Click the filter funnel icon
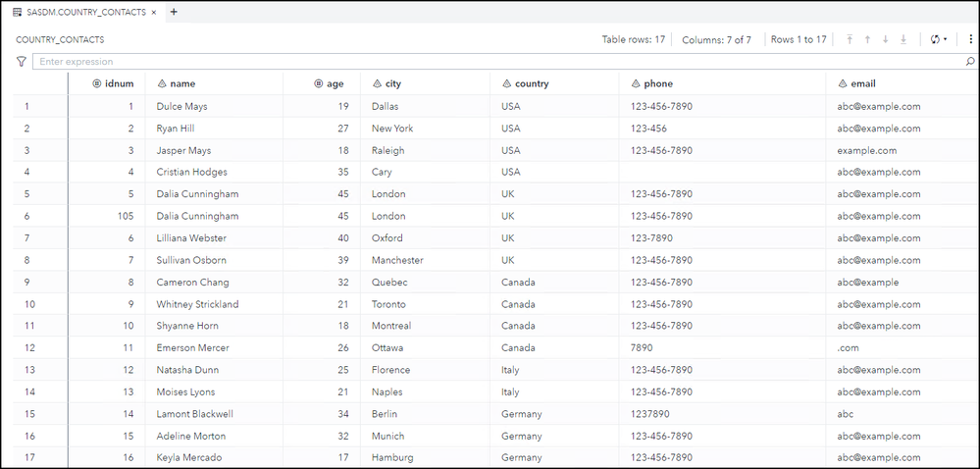The image size is (980, 469). tap(22, 61)
